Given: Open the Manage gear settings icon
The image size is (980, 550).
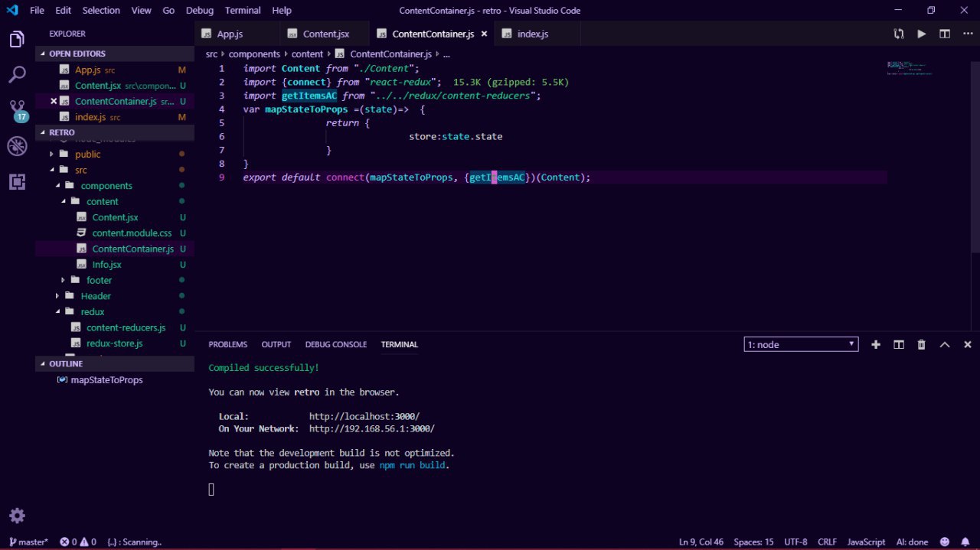Looking at the screenshot, I should click(x=17, y=515).
